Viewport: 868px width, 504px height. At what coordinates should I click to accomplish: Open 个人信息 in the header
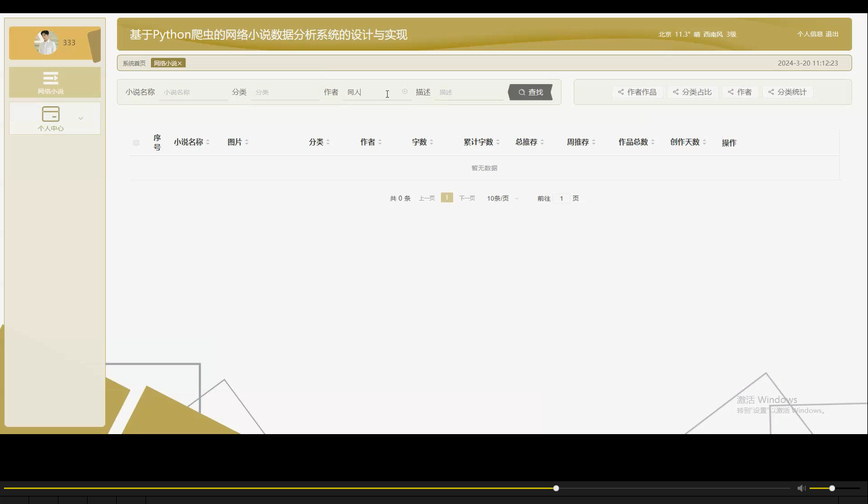810,34
